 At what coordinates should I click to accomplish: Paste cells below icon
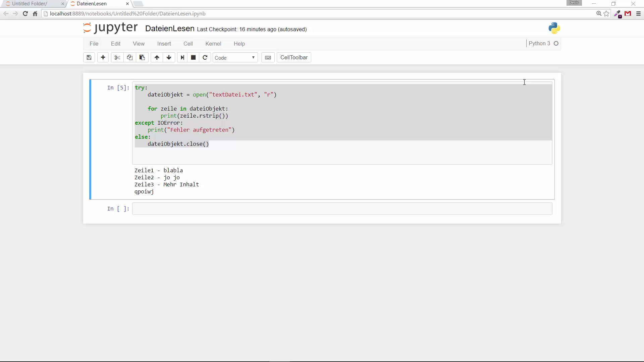[x=142, y=58]
